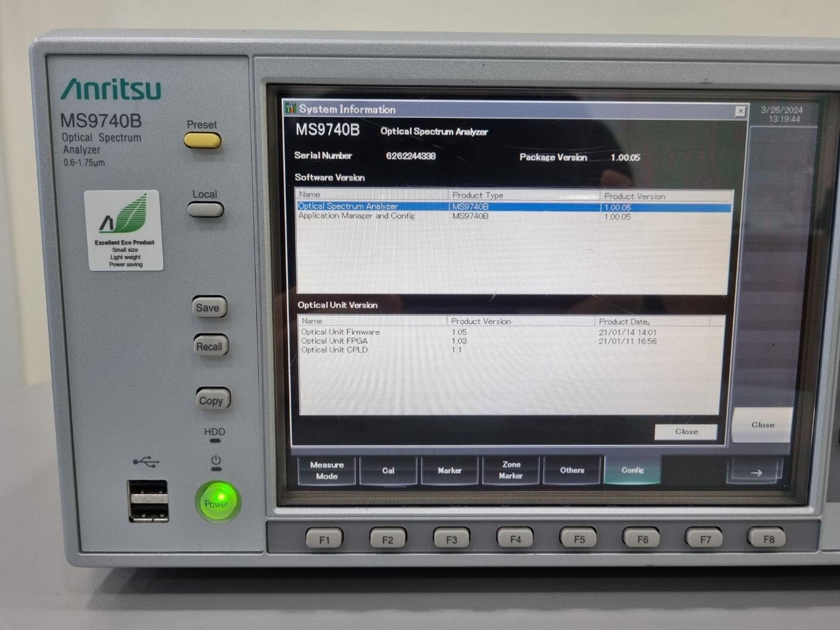Click serial number 6262244338

pos(411,156)
